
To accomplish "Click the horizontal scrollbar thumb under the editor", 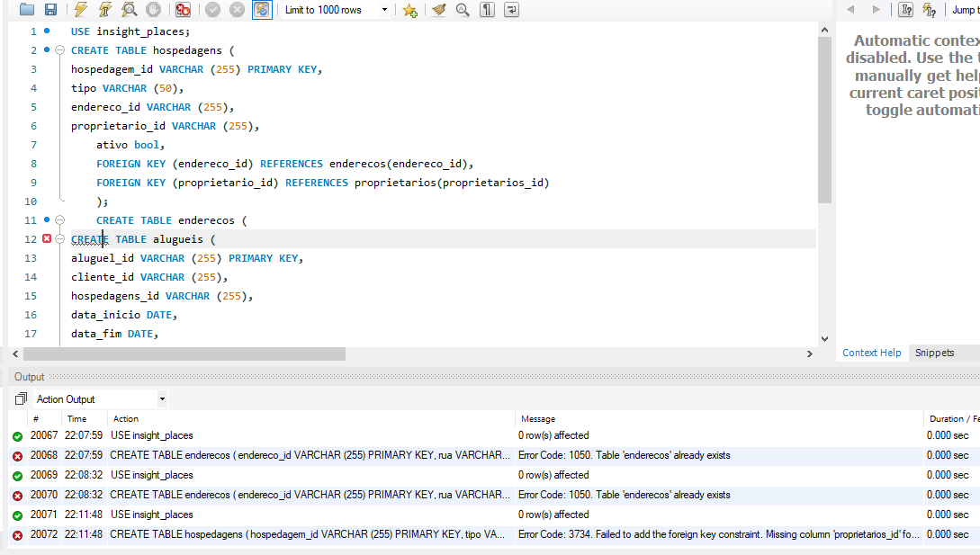I will coord(184,354).
